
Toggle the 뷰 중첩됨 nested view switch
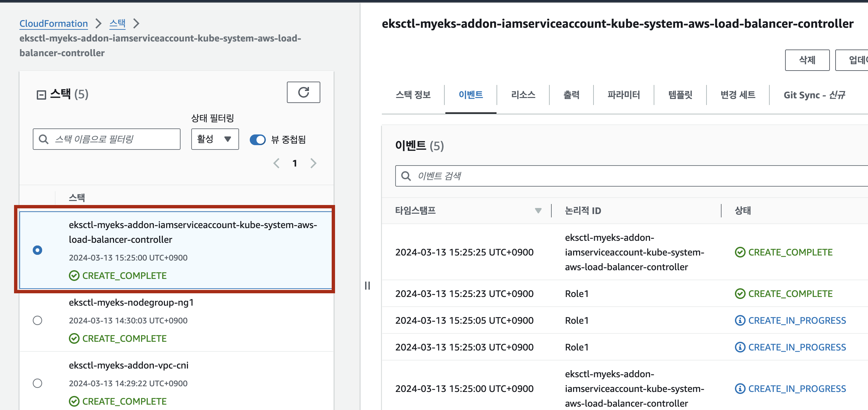[257, 139]
